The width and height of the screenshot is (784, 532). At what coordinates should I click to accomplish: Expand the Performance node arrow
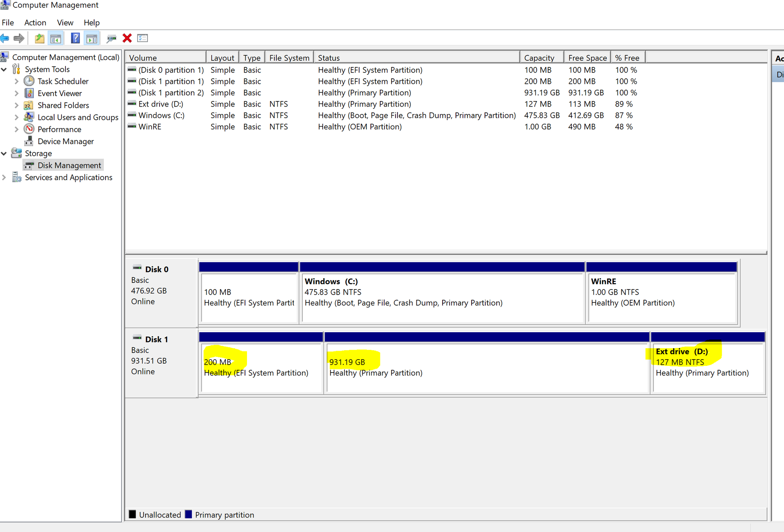(x=16, y=129)
